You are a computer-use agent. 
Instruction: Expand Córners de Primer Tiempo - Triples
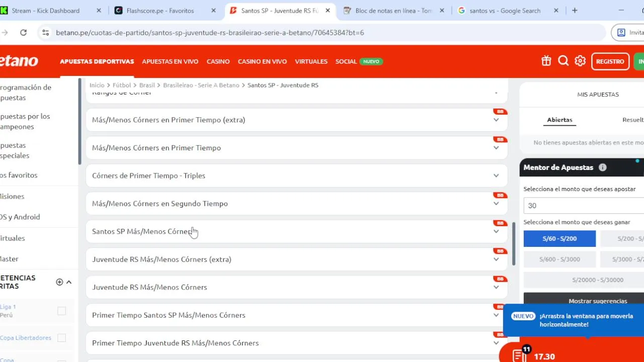pos(297,175)
